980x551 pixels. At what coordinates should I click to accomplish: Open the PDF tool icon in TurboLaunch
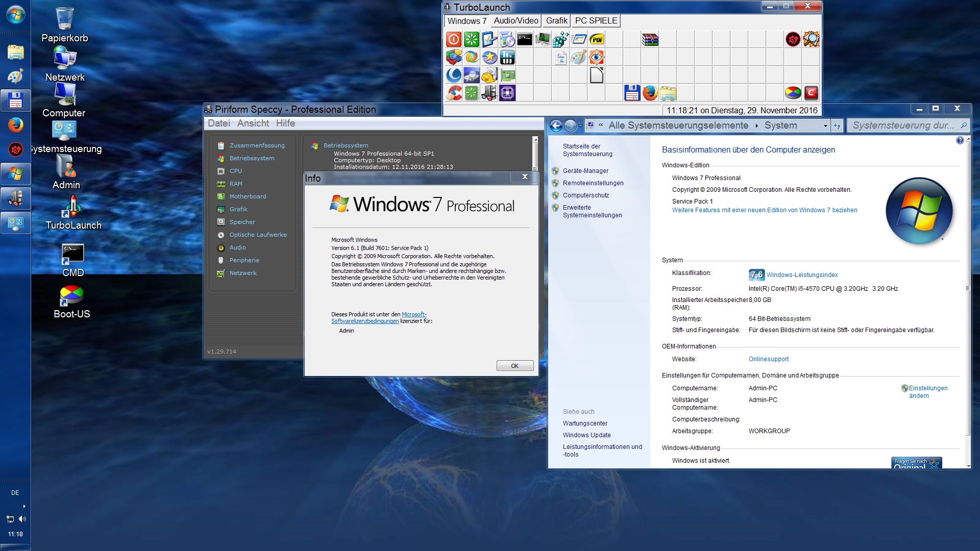click(597, 39)
